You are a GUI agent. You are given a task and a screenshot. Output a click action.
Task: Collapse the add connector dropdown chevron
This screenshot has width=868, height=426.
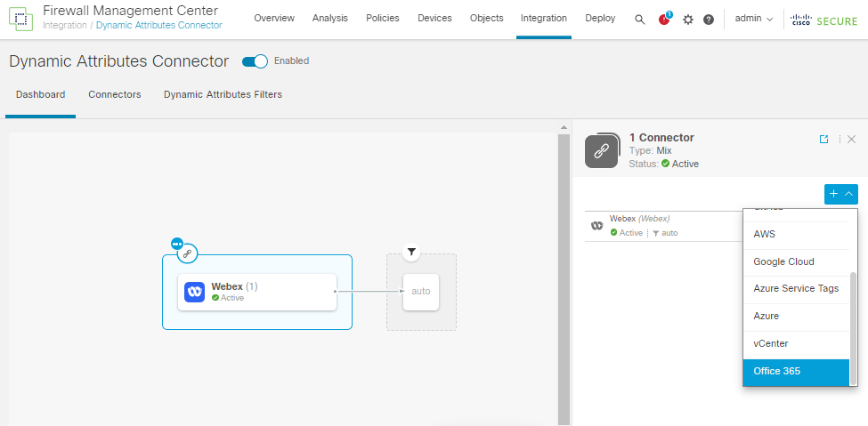pos(849,194)
